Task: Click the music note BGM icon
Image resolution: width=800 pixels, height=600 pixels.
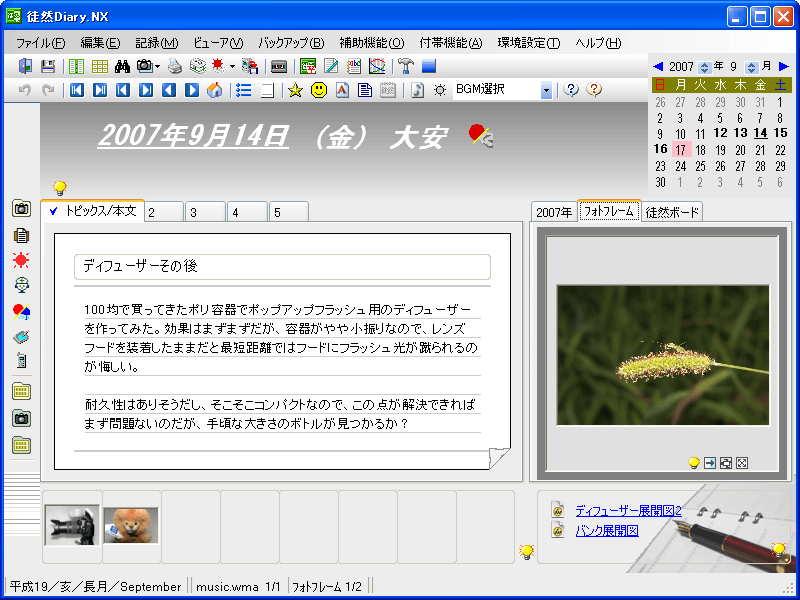Action: click(x=417, y=90)
